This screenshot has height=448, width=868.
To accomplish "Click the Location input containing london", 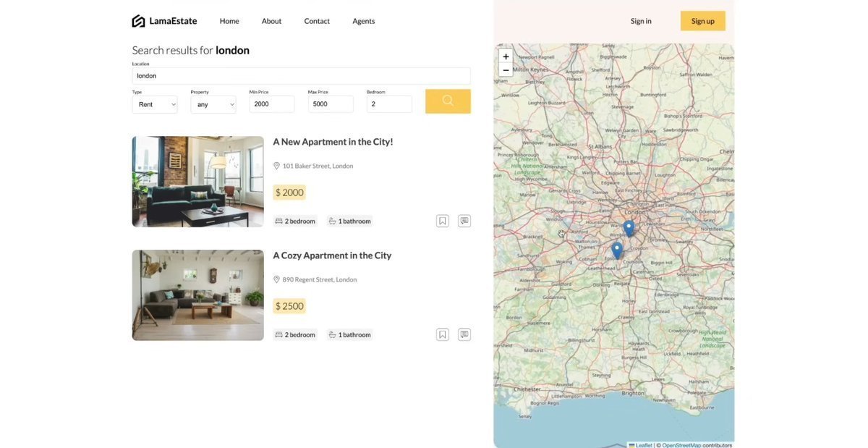I will [x=301, y=75].
